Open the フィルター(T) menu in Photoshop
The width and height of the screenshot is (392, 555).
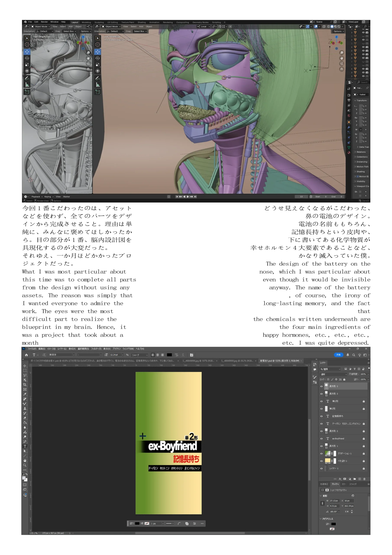[x=96, y=349]
